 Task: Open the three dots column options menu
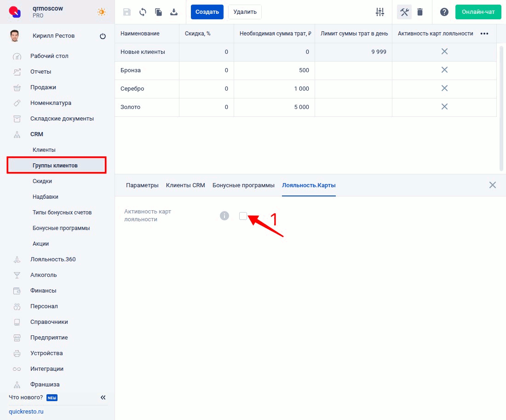pyautogui.click(x=484, y=34)
